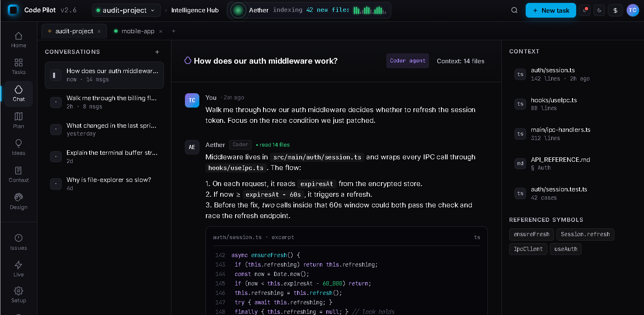Open the billing dollar icon
The height and width of the screenshot is (315, 644).
(x=615, y=10)
